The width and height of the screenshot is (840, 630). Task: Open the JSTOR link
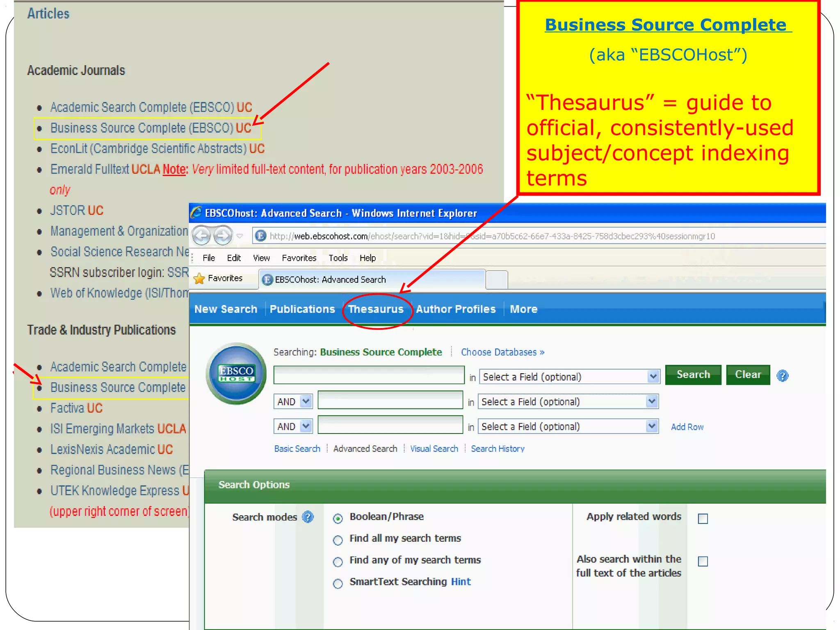(x=67, y=210)
